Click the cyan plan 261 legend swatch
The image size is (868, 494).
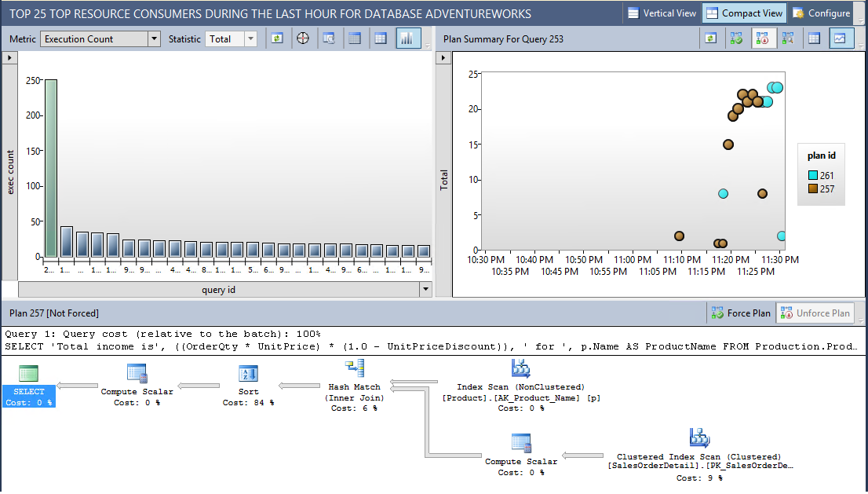[812, 176]
